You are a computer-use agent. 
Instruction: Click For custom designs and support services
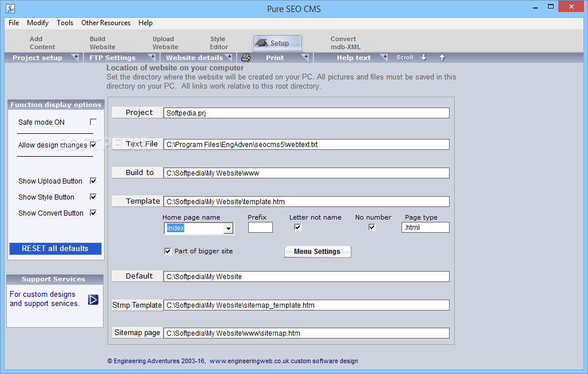click(45, 299)
